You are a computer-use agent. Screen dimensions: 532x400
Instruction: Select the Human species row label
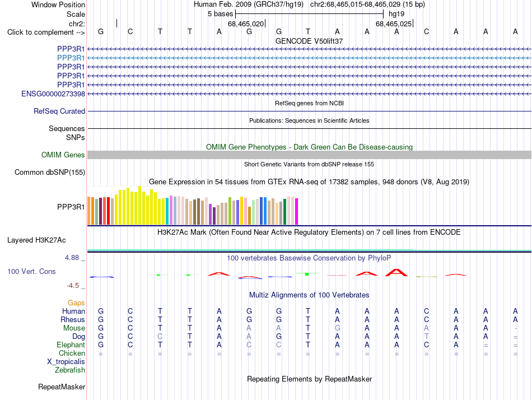pos(73,311)
